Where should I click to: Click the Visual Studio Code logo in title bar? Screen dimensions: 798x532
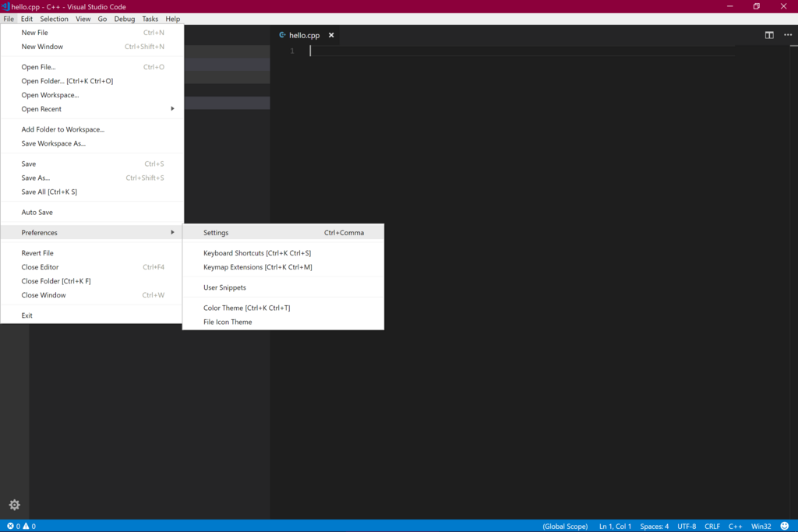click(x=5, y=6)
